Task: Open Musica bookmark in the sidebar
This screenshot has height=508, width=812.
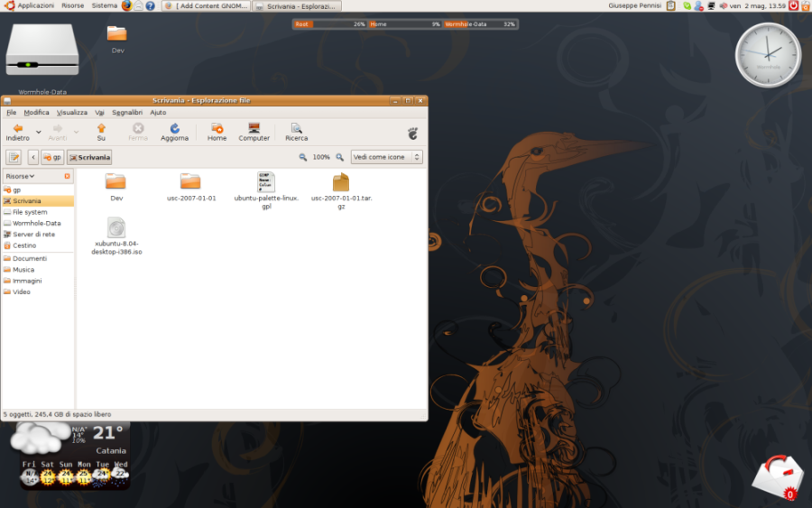Action: click(38, 270)
